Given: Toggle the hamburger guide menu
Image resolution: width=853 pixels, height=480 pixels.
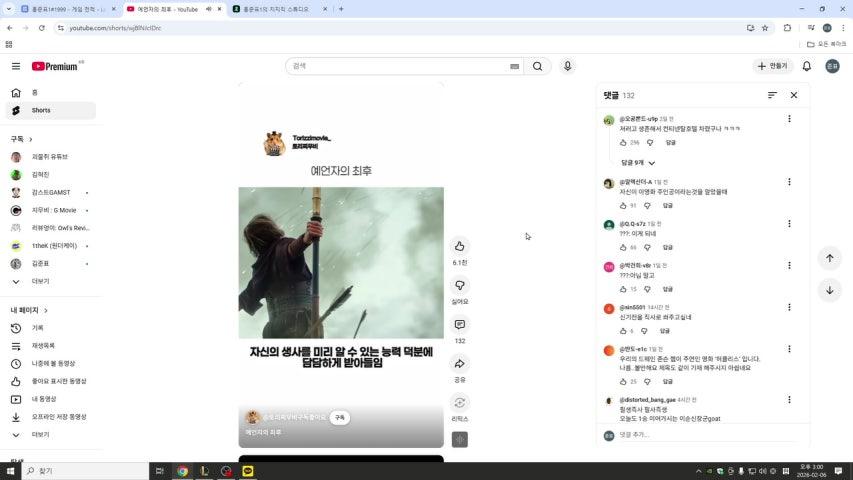Looking at the screenshot, I should (16, 66).
